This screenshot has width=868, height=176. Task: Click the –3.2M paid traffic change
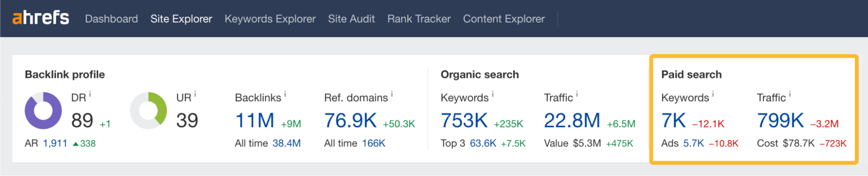pyautogui.click(x=824, y=124)
